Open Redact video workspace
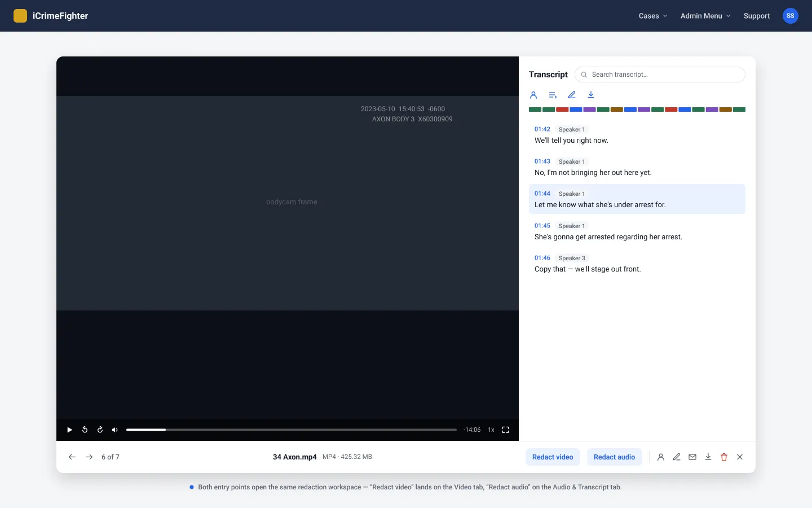Screen dimensions: 812x508 553,457
